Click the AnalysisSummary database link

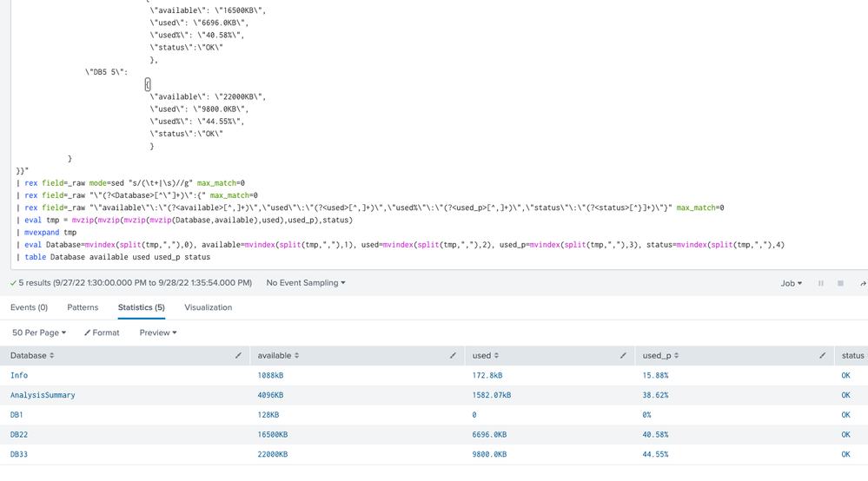43,395
